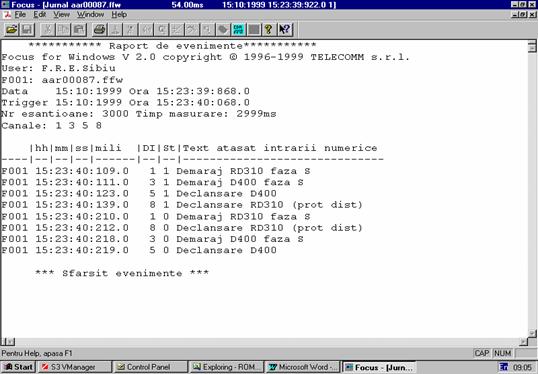Open the File menu
The height and width of the screenshot is (374, 538).
[20, 14]
